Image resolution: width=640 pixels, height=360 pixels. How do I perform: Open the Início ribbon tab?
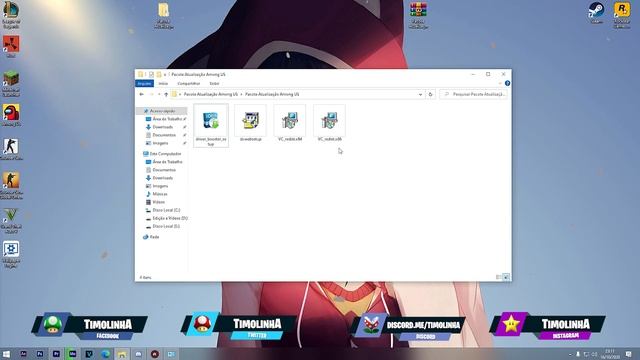pos(163,83)
